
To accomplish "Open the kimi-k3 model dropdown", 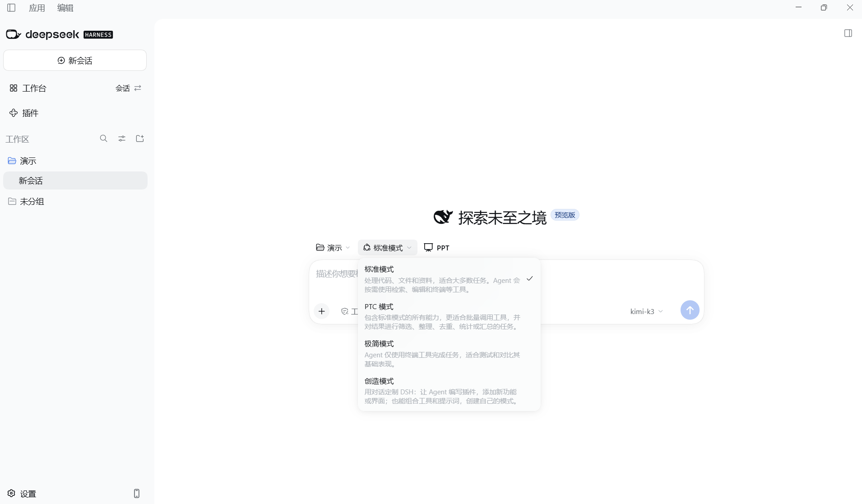I will (x=647, y=311).
